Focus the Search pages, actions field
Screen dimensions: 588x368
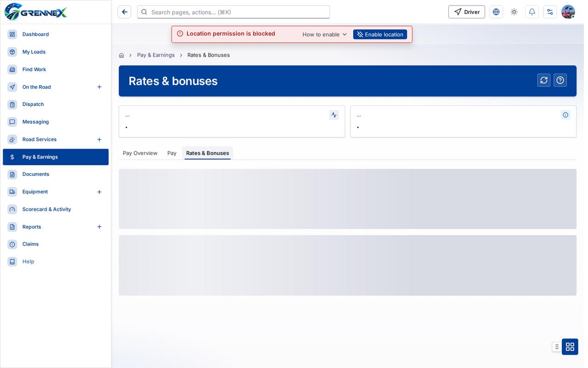233,12
